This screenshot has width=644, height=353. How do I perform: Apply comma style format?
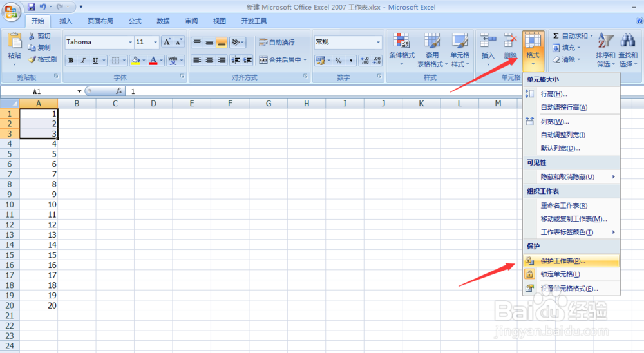tap(351, 61)
